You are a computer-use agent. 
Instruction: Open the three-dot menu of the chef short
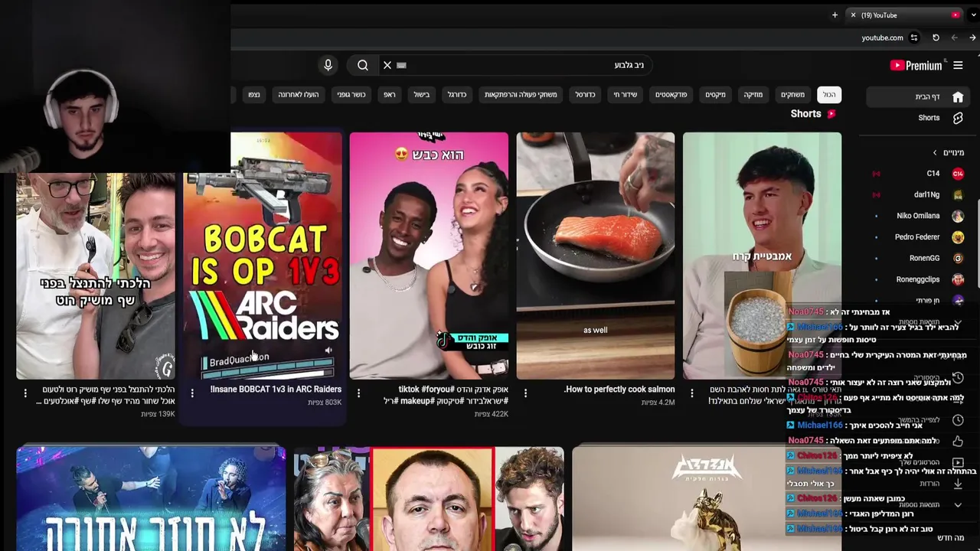coord(25,393)
